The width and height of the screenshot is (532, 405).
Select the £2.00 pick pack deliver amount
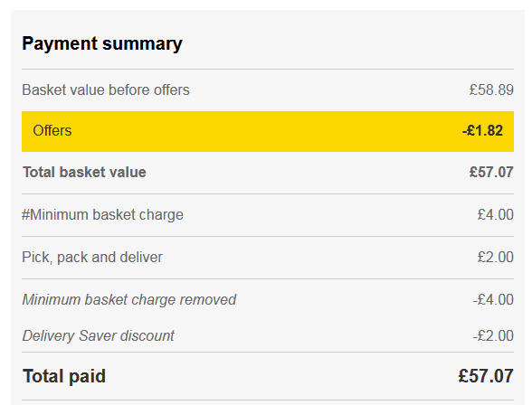(496, 258)
